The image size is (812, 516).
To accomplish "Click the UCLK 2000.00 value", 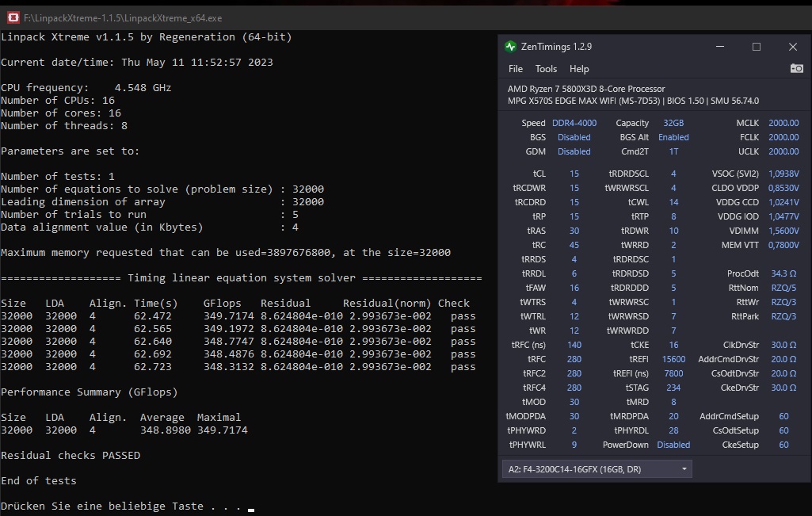I will click(783, 151).
